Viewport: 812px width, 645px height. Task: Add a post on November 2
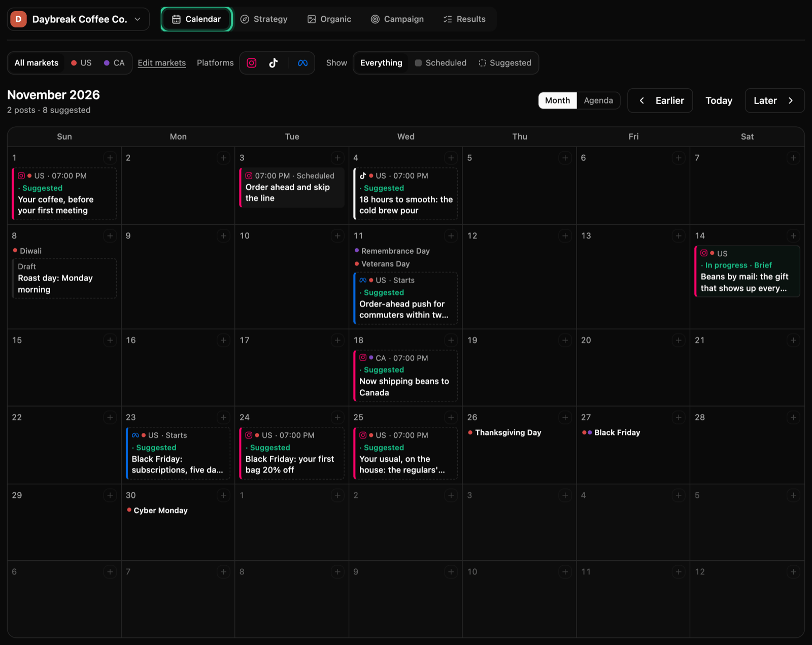tap(223, 158)
